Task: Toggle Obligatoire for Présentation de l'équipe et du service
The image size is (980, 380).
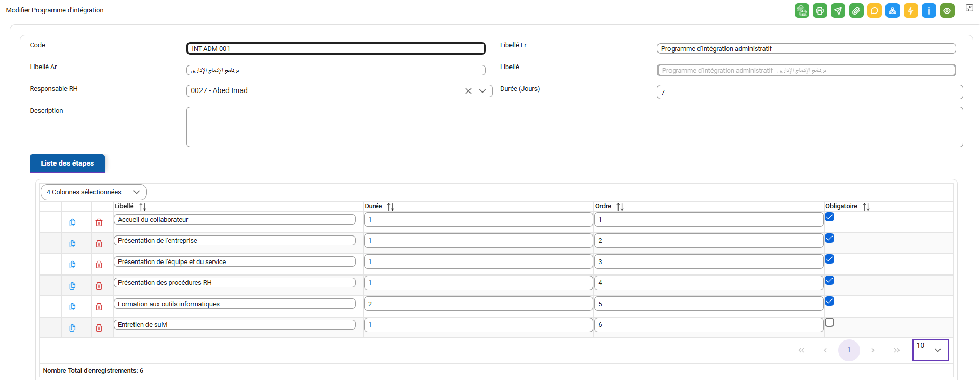Action: coord(829,259)
